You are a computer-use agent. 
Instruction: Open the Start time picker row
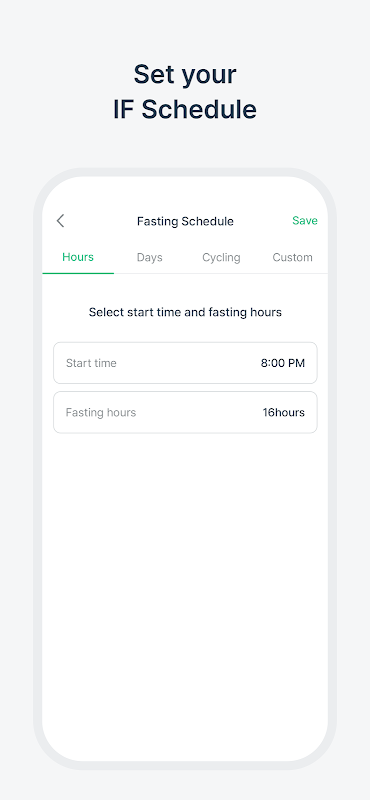point(185,363)
